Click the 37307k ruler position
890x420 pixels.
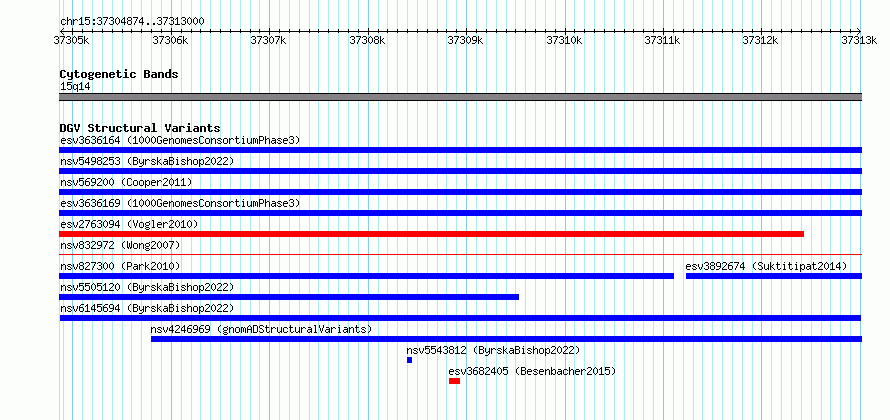pos(268,40)
